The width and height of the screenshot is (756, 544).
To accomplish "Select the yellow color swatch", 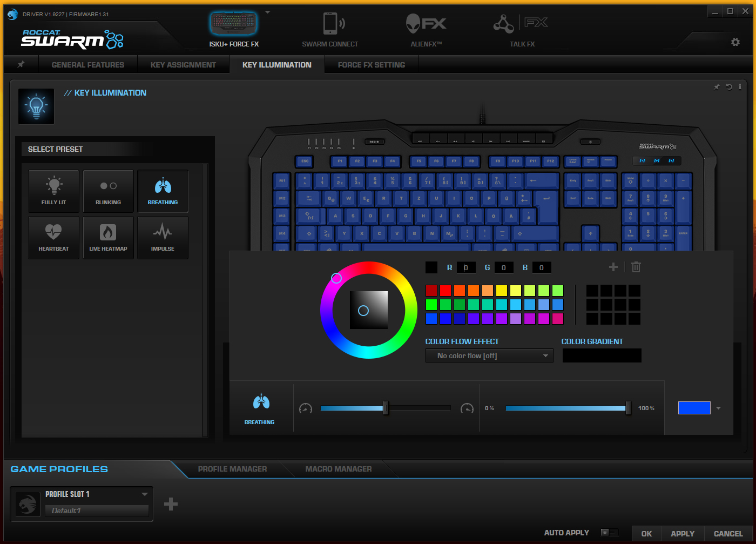I will click(x=502, y=291).
